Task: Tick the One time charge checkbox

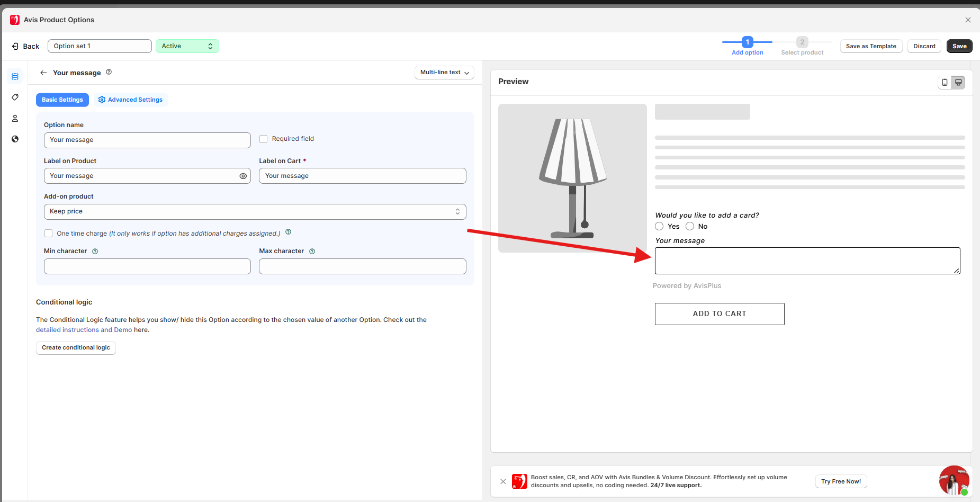Action: (49, 234)
